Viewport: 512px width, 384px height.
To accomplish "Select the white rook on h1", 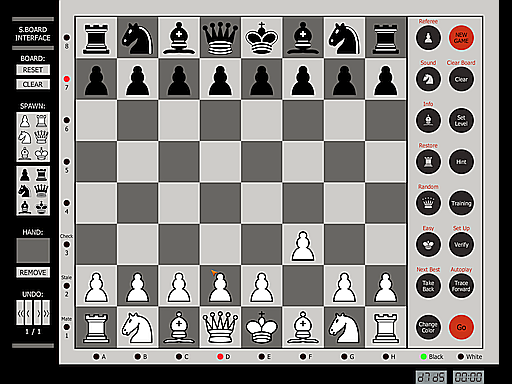I will click(x=386, y=327).
